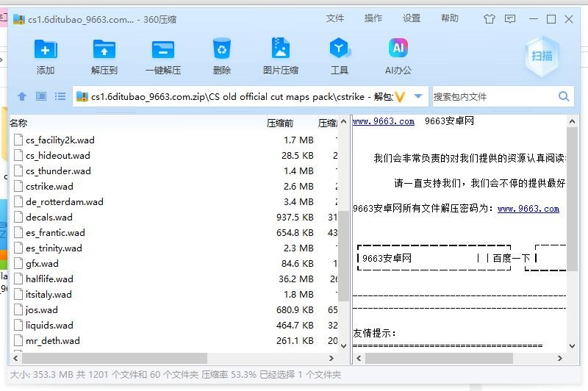Click the 解压到 (Extract to) icon
588x391 pixels.
[x=104, y=49]
